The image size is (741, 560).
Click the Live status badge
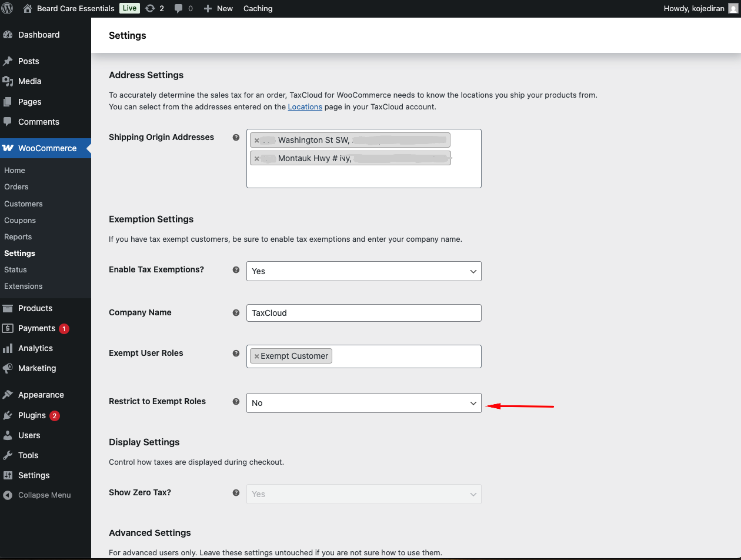129,8
